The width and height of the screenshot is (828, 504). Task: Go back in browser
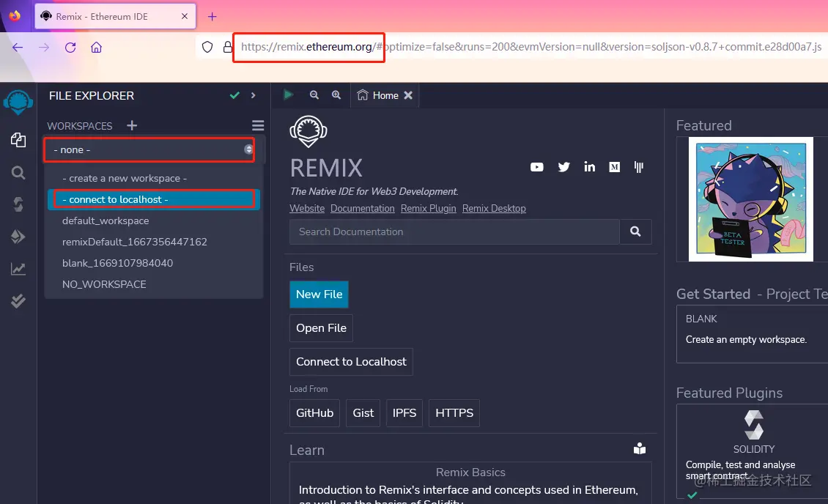(x=18, y=48)
